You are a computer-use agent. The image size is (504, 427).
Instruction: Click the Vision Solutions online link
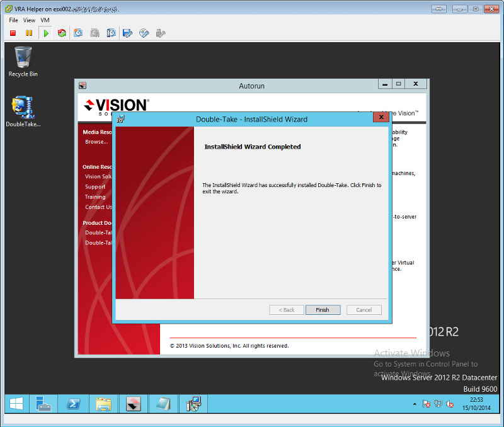point(98,176)
